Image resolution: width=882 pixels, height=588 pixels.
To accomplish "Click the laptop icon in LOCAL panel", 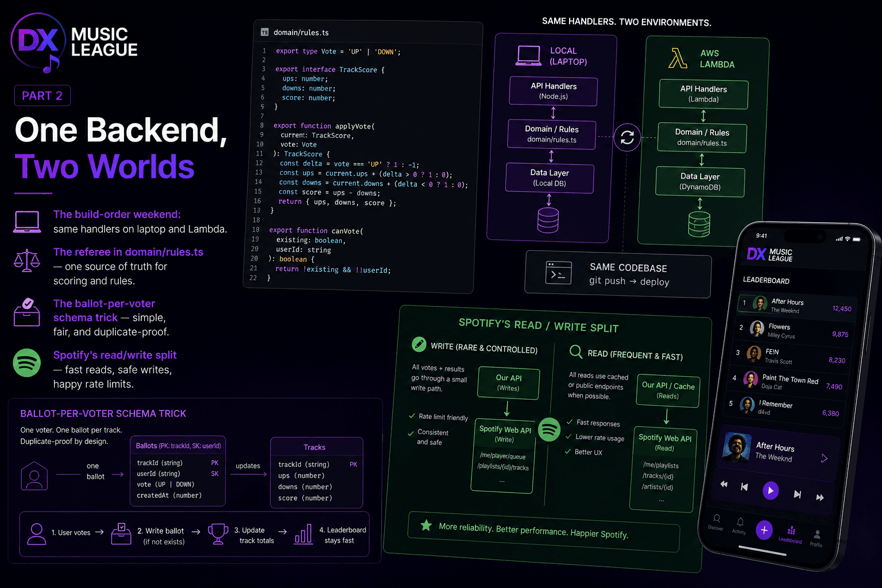I will click(529, 56).
